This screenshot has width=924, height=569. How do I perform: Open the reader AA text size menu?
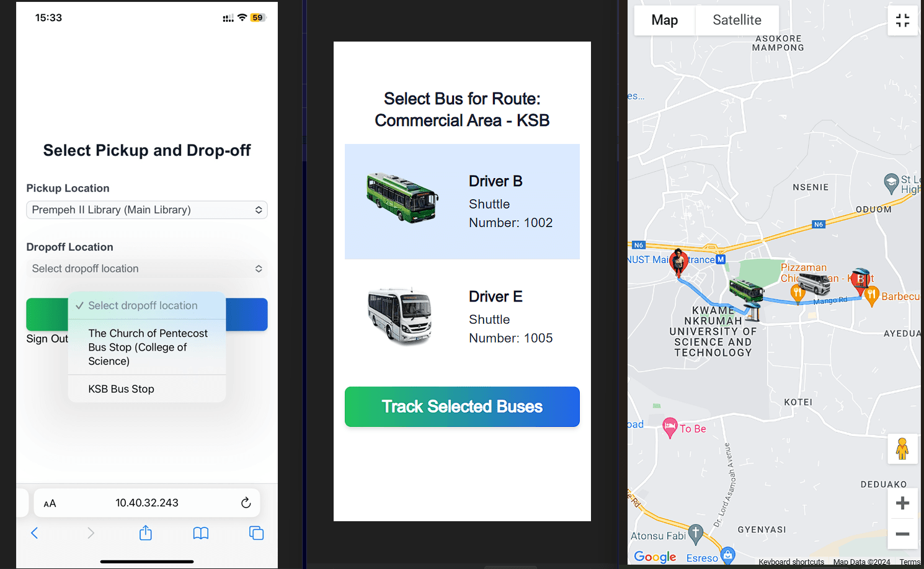tap(50, 503)
